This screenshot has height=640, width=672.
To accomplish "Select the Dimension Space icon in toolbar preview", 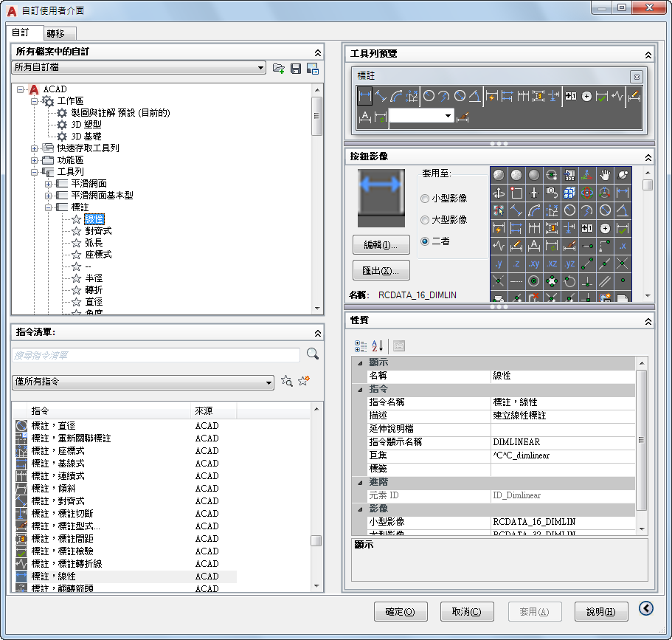I will pos(538,96).
